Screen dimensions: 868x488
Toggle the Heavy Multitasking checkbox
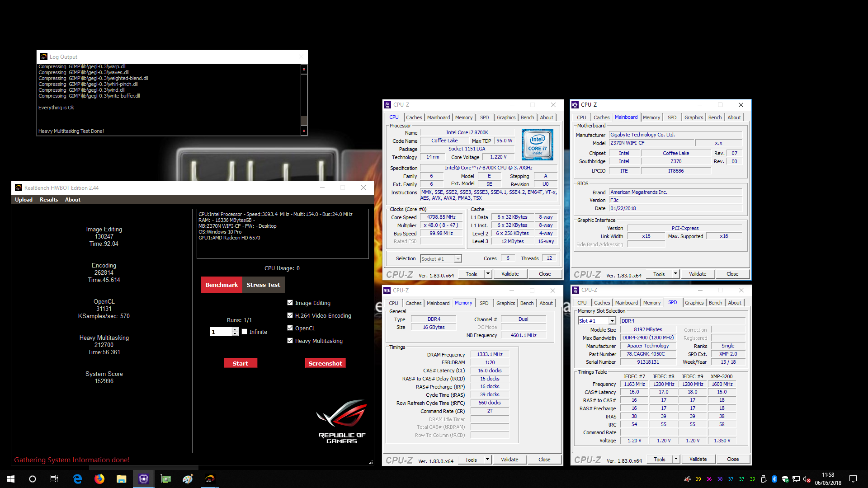290,341
